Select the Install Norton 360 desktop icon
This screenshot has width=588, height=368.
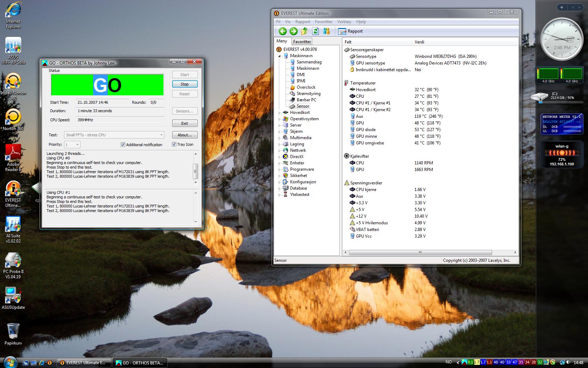click(x=13, y=87)
